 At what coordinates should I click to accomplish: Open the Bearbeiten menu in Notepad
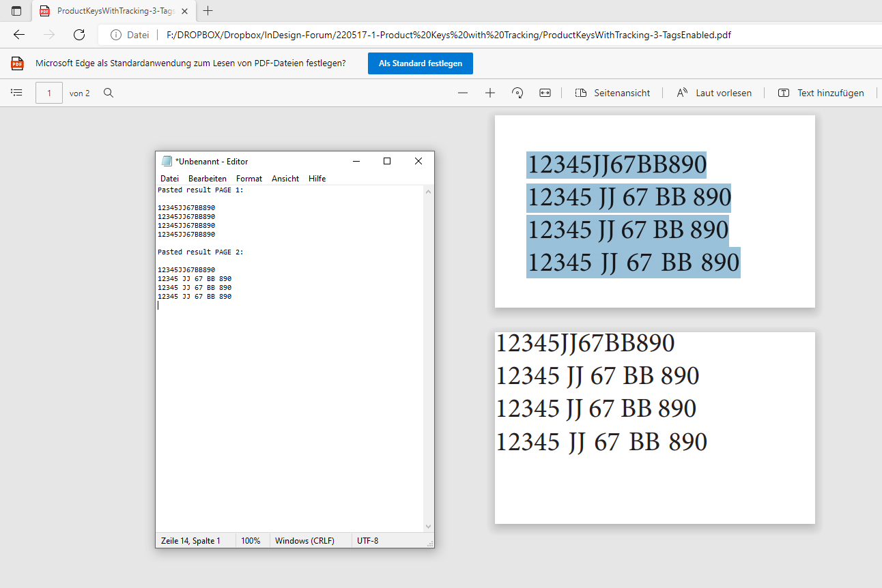(208, 178)
